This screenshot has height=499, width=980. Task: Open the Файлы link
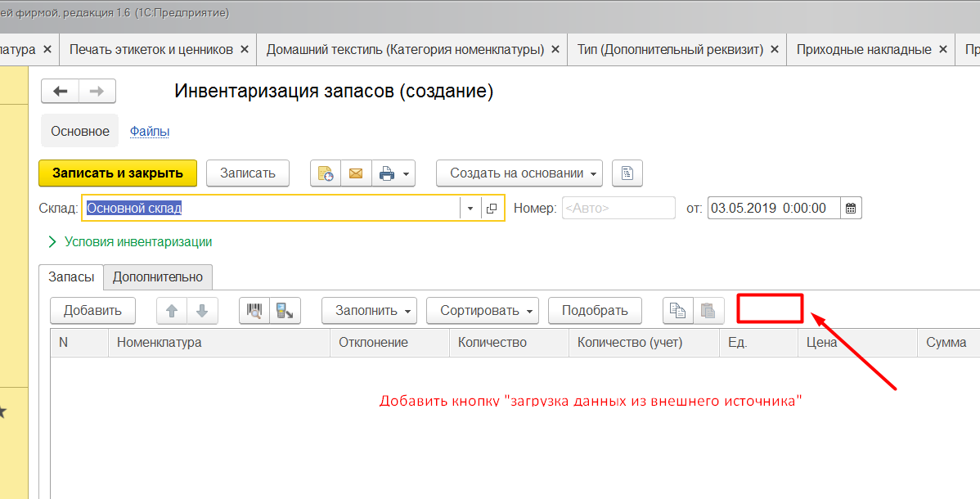coord(150,132)
